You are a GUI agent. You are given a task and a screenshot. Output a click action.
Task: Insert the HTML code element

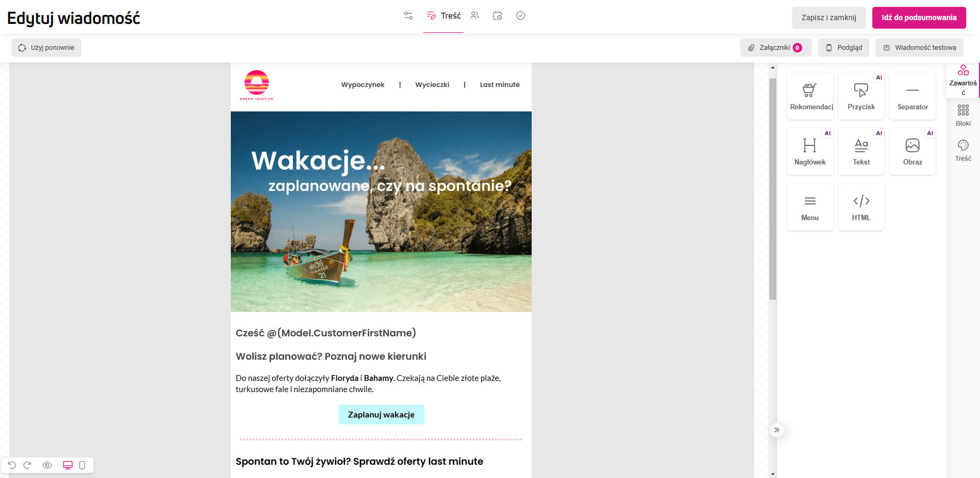pyautogui.click(x=861, y=207)
